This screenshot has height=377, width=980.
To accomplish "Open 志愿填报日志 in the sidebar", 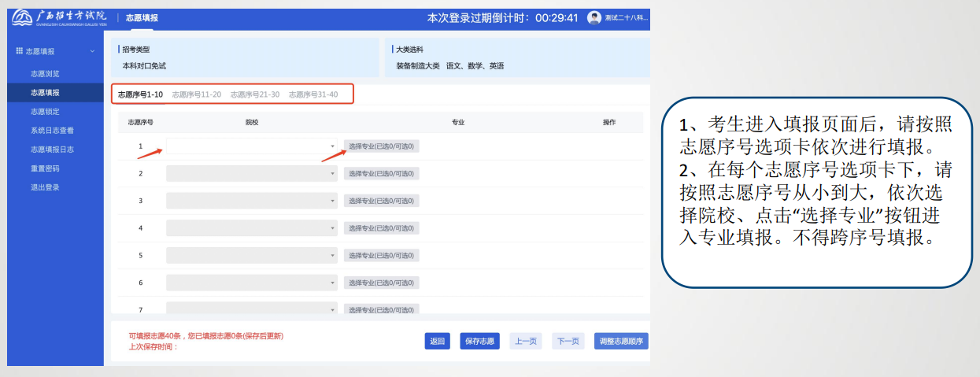I will [x=52, y=150].
